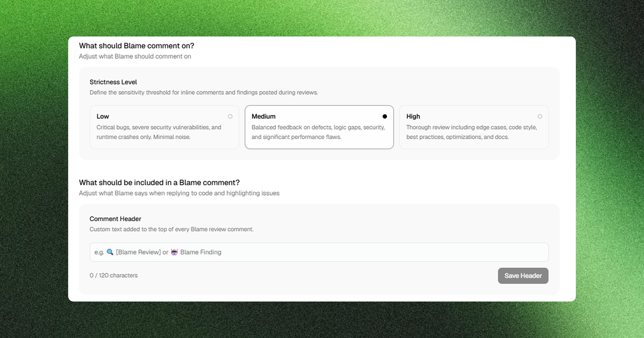Click the 'Balanced feedback on defects' description
Image resolution: width=644 pixels, height=338 pixels.
(318, 132)
